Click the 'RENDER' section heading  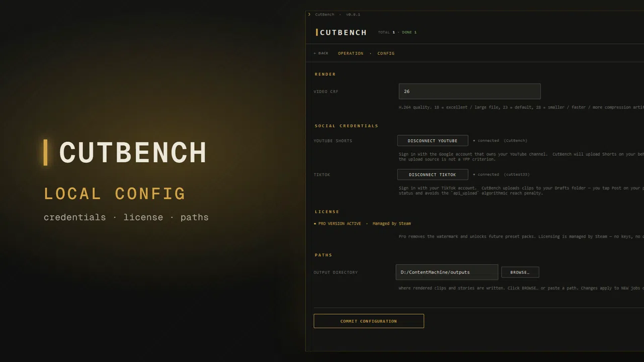tap(325, 74)
